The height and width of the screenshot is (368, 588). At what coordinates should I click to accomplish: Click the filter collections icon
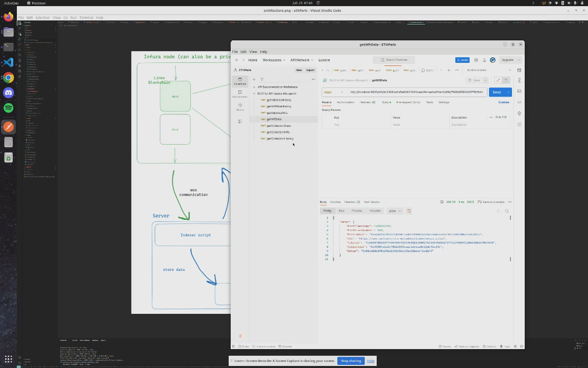262,79
